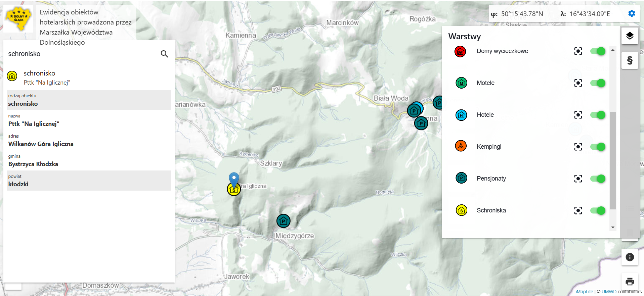Image resolution: width=644 pixels, height=296 pixels.
Task: Turn off the Hotele layer
Action: [x=598, y=115]
